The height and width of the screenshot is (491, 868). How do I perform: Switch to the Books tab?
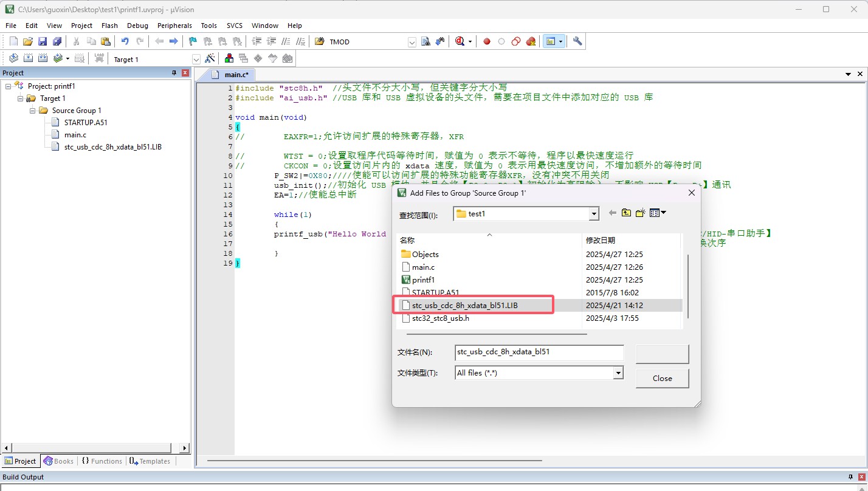pyautogui.click(x=59, y=461)
